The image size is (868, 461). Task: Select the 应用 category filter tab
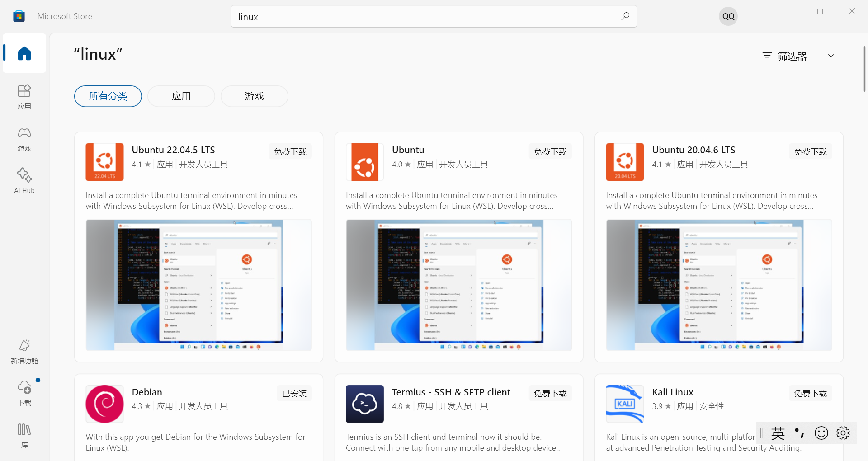pos(181,96)
